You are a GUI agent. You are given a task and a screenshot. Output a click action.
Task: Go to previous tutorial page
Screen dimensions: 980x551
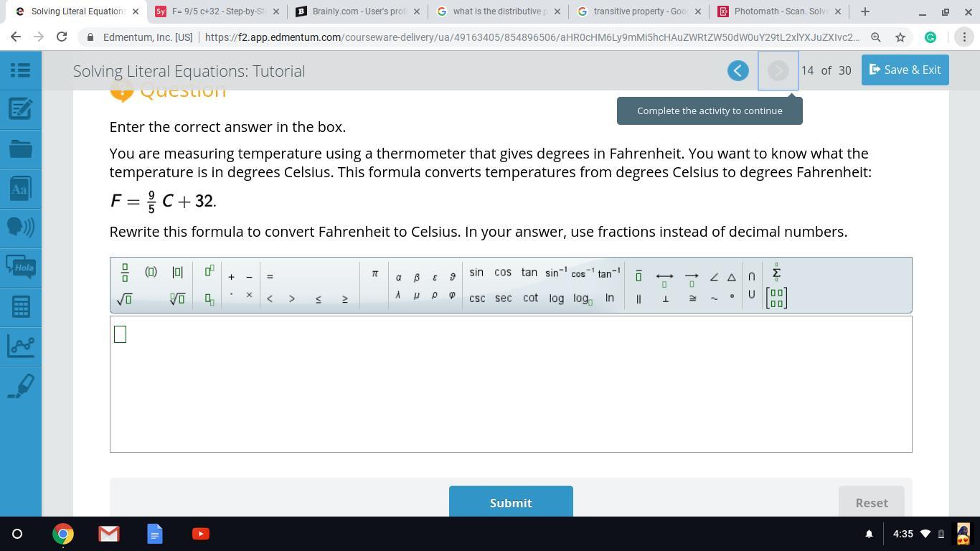tap(738, 70)
